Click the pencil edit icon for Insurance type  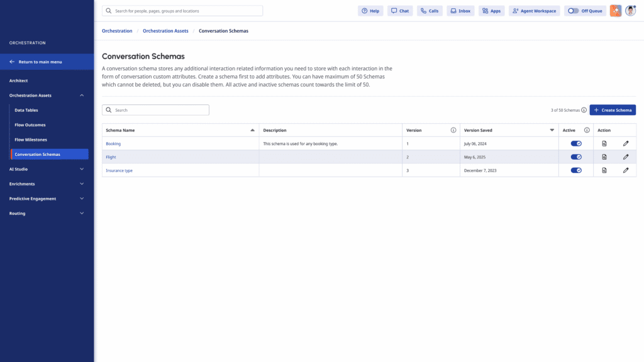click(626, 170)
